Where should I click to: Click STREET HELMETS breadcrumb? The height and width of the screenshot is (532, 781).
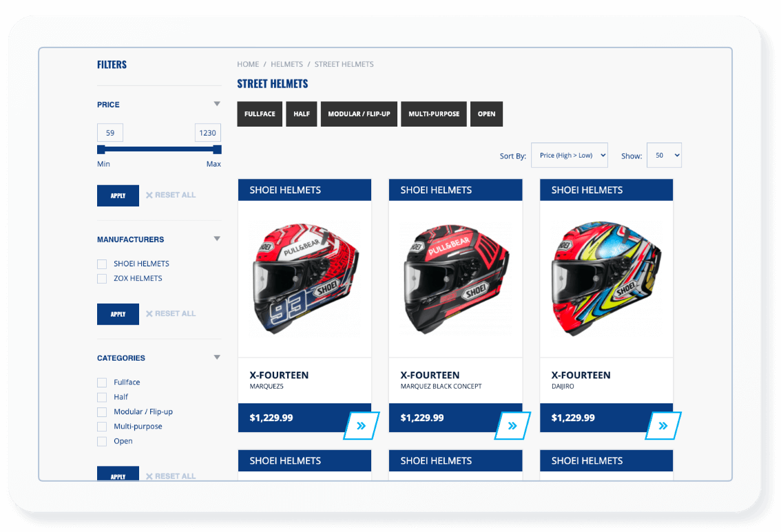[344, 64]
